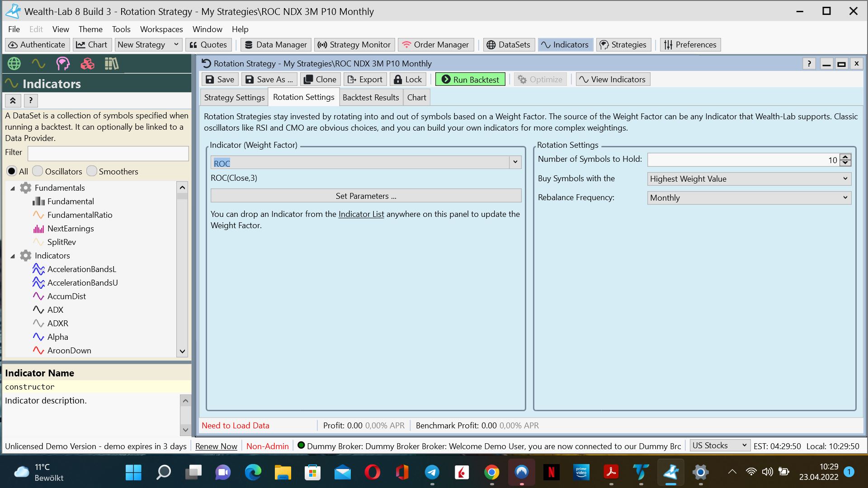The image size is (868, 488).
Task: Toggle the Indicators toolbar button
Action: pyautogui.click(x=565, y=45)
